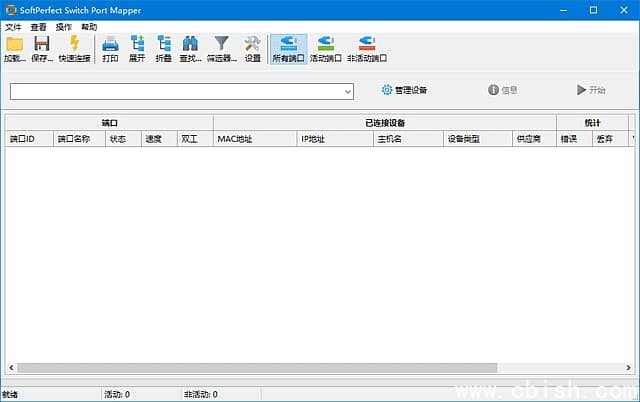The height and width of the screenshot is (402, 640).
Task: Click the horizontal scrollbar thumb
Action: 257,368
